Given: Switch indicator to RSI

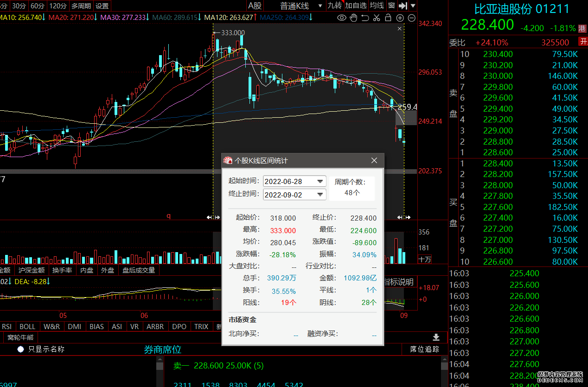Looking at the screenshot, I should [7, 326].
